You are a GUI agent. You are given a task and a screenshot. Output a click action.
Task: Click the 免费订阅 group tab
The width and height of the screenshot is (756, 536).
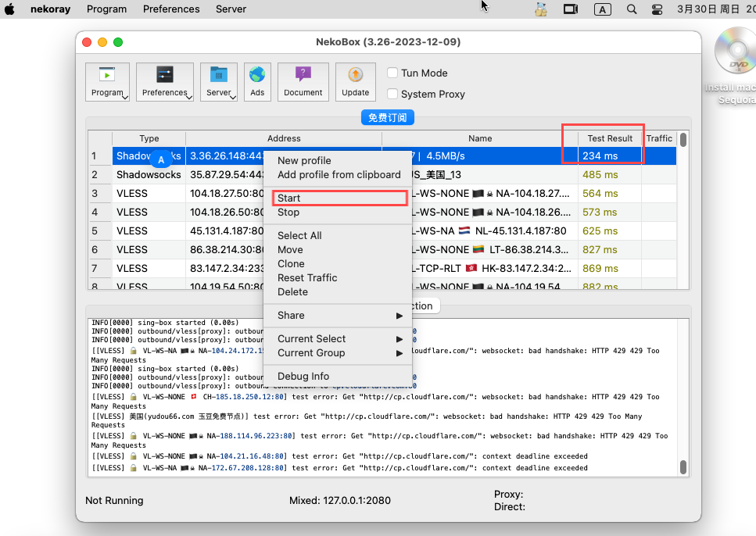point(388,118)
